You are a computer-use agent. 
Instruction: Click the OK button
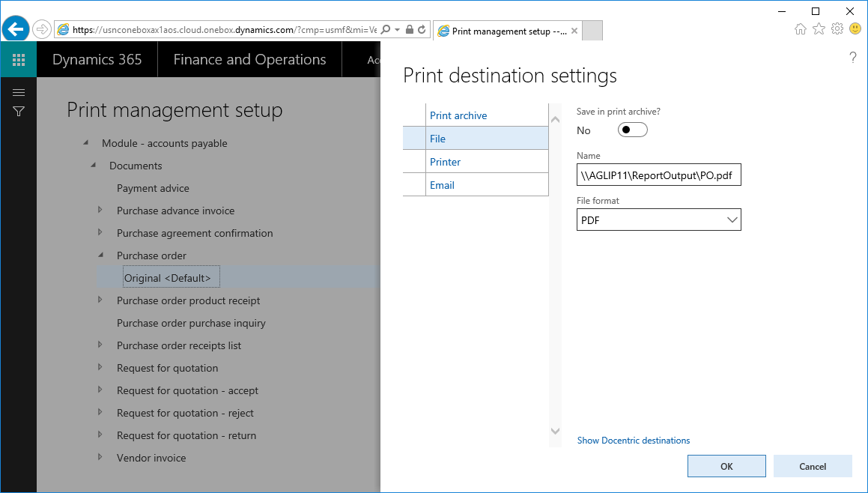pos(726,467)
